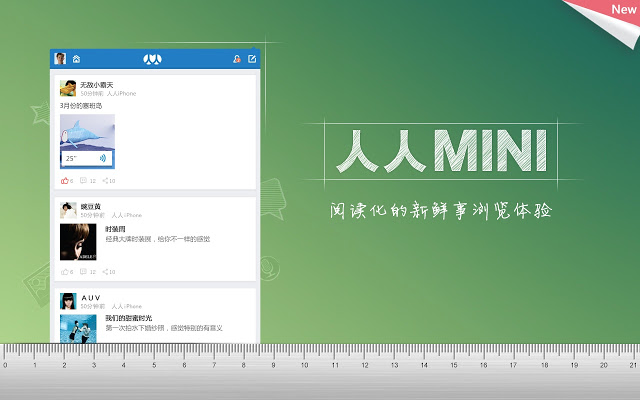
Task: Click the 3月份的塞班岛 post text
Action: [81, 106]
